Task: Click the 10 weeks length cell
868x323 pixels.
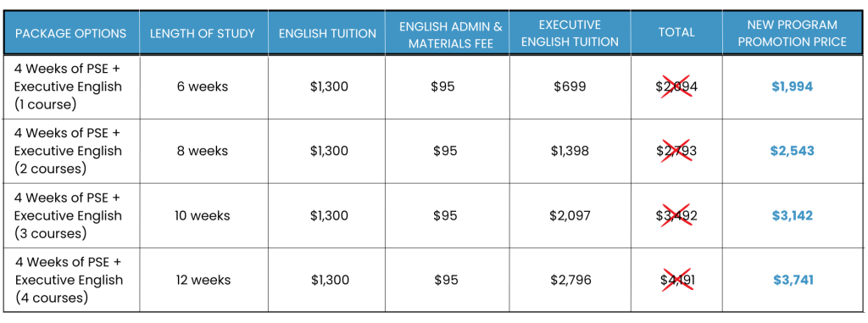Action: coord(203,215)
